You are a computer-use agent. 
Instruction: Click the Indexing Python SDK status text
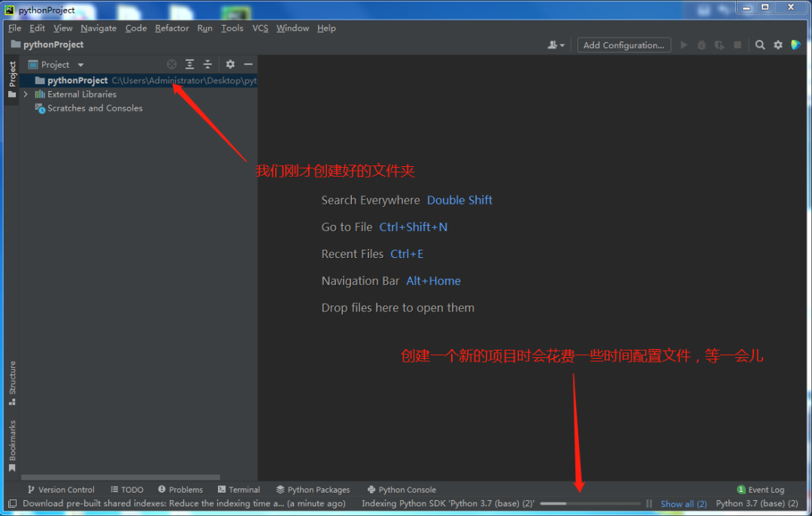point(448,503)
